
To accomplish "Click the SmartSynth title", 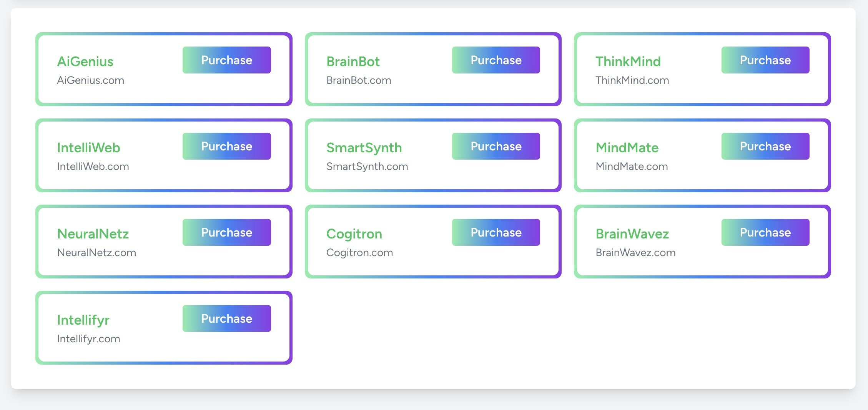I will click(364, 148).
